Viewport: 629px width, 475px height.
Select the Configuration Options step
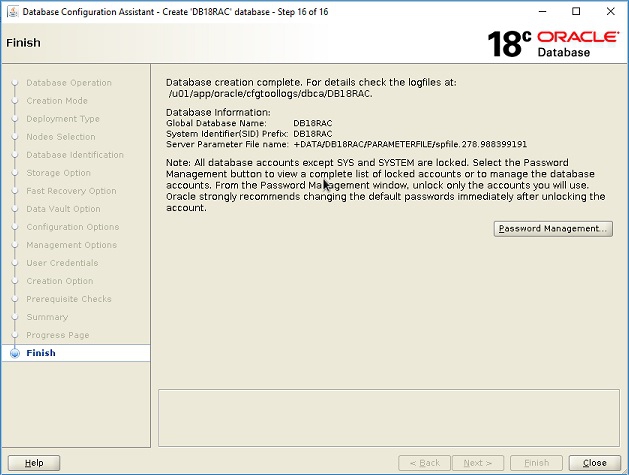pyautogui.click(x=73, y=227)
